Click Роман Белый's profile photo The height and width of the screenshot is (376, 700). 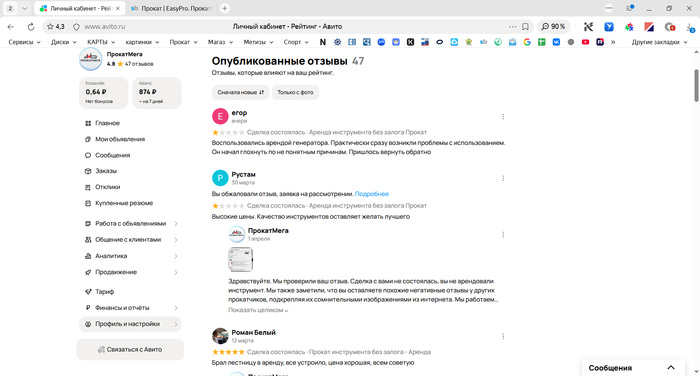coord(220,336)
